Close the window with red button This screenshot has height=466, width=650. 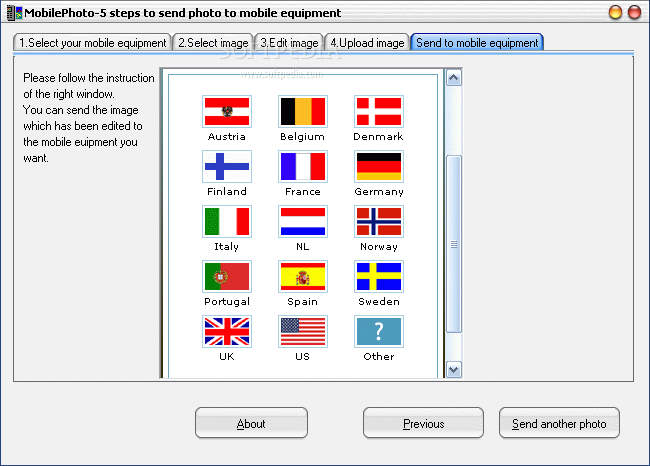(634, 12)
